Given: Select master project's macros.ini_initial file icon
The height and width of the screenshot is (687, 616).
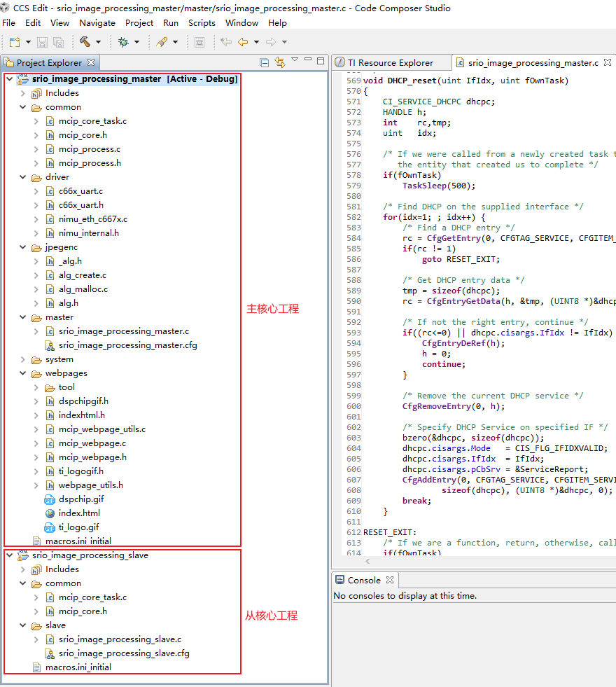Looking at the screenshot, I should coord(37,541).
